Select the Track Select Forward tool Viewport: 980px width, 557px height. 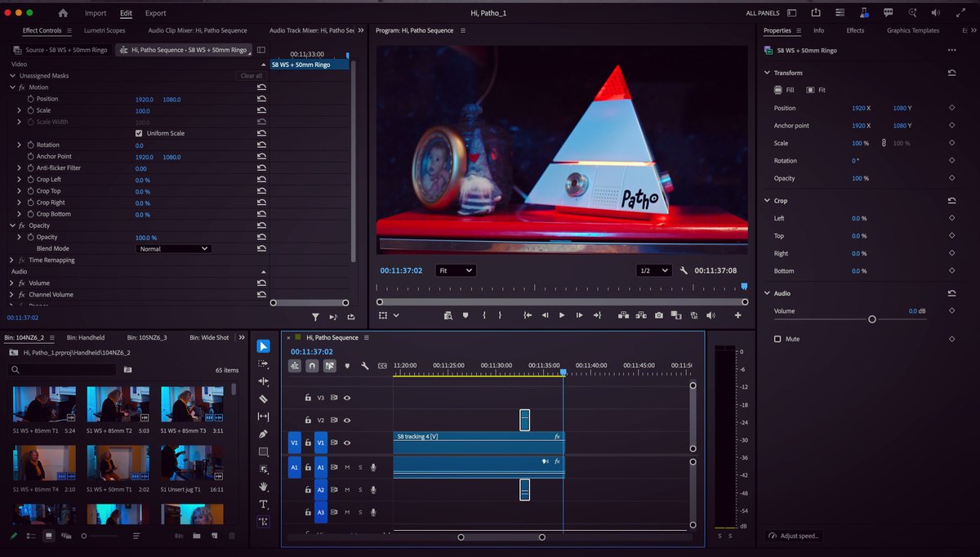tap(263, 364)
